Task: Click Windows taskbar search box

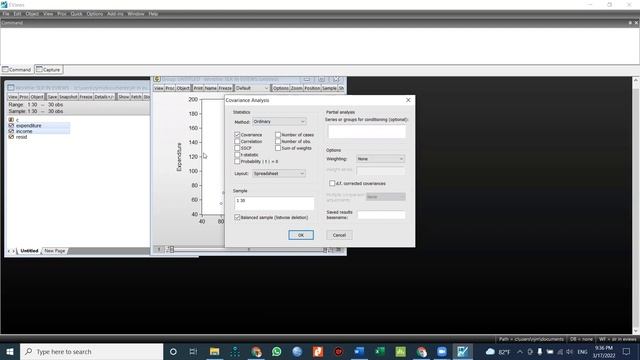Action: [x=92, y=351]
